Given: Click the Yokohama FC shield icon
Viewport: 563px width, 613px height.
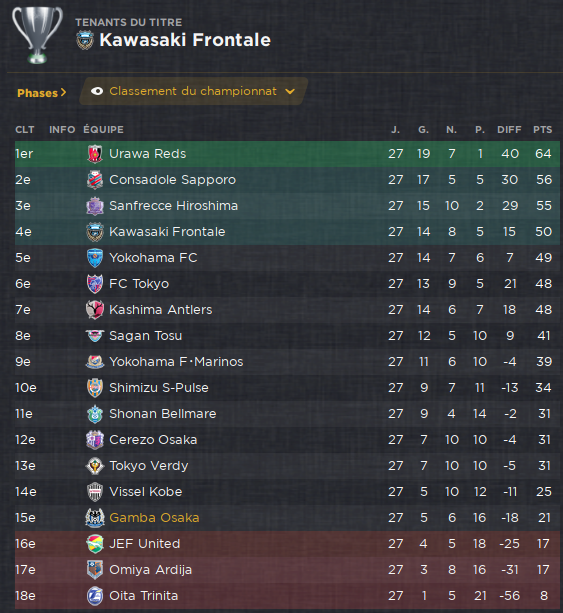Looking at the screenshot, I should coord(95,258).
